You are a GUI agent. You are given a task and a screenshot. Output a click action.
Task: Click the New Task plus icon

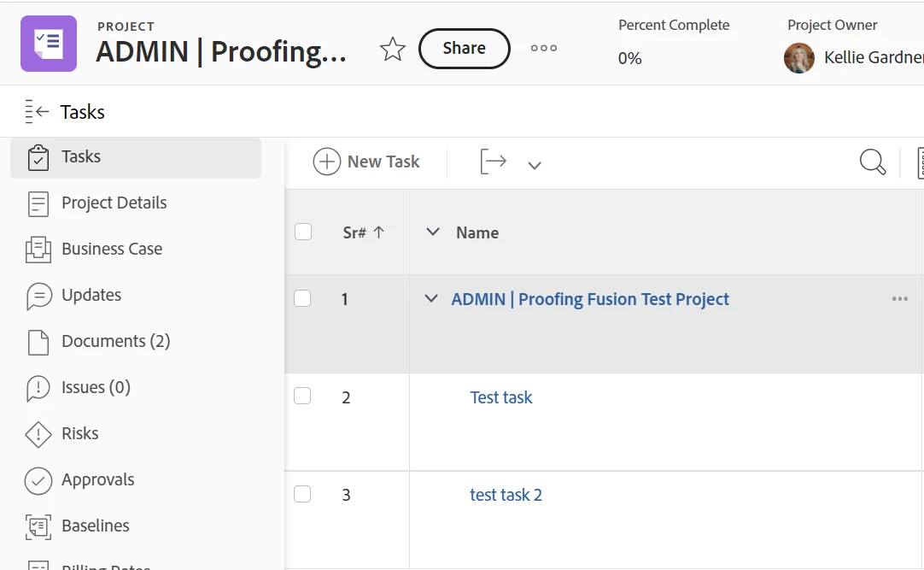click(327, 162)
